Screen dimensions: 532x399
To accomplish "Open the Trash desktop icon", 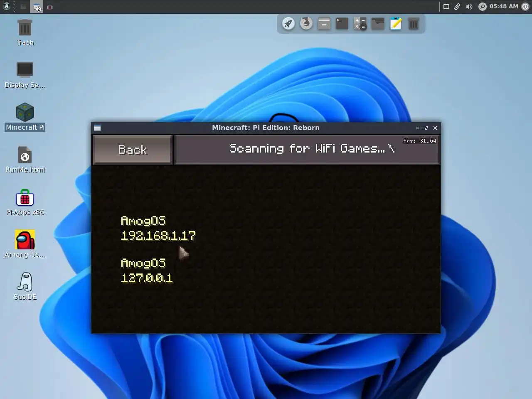I will pos(25,32).
